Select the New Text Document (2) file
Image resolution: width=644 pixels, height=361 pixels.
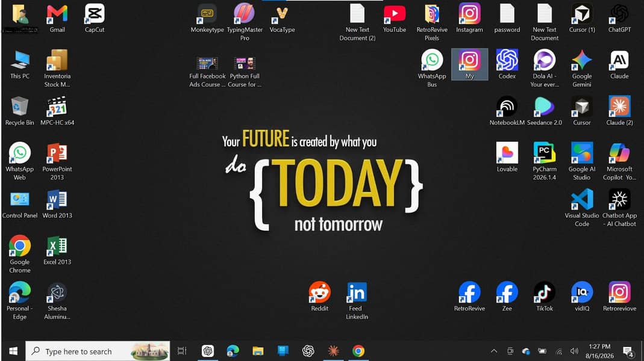click(x=357, y=23)
